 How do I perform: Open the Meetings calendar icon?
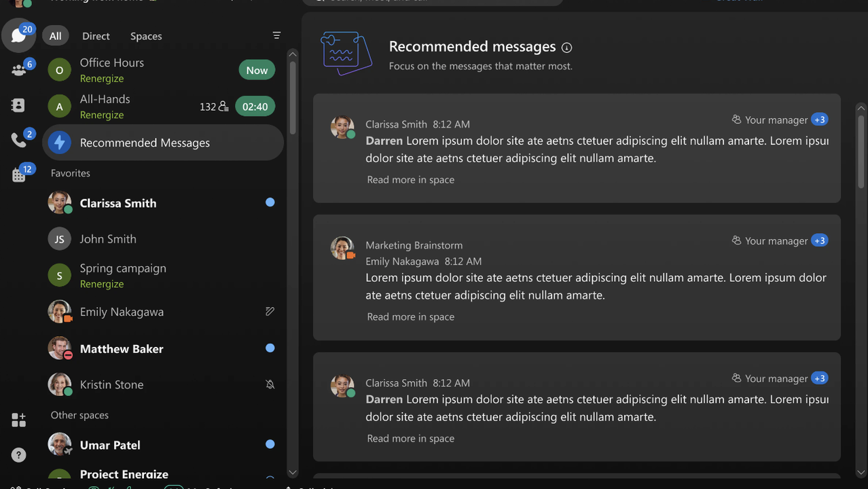pos(18,175)
